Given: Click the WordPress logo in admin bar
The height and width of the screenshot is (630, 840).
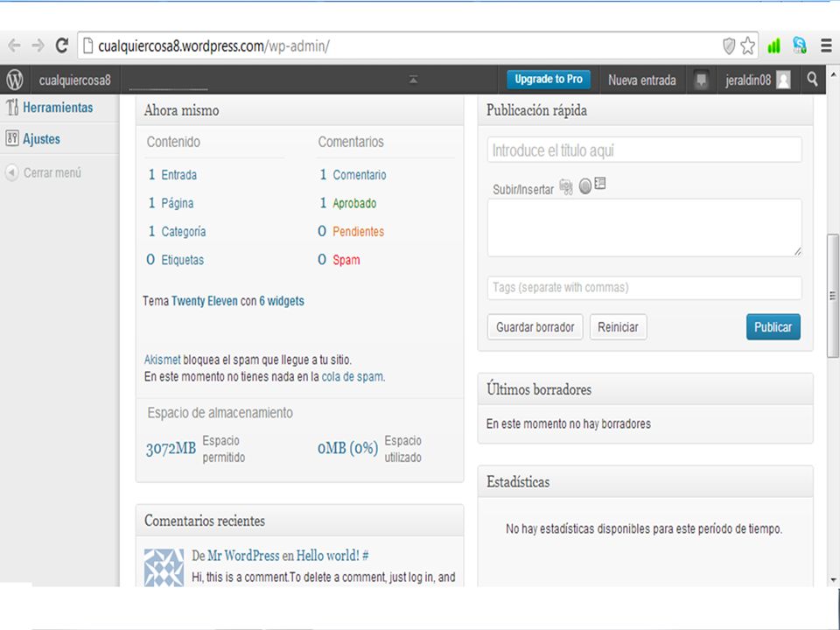Looking at the screenshot, I should pos(15,80).
